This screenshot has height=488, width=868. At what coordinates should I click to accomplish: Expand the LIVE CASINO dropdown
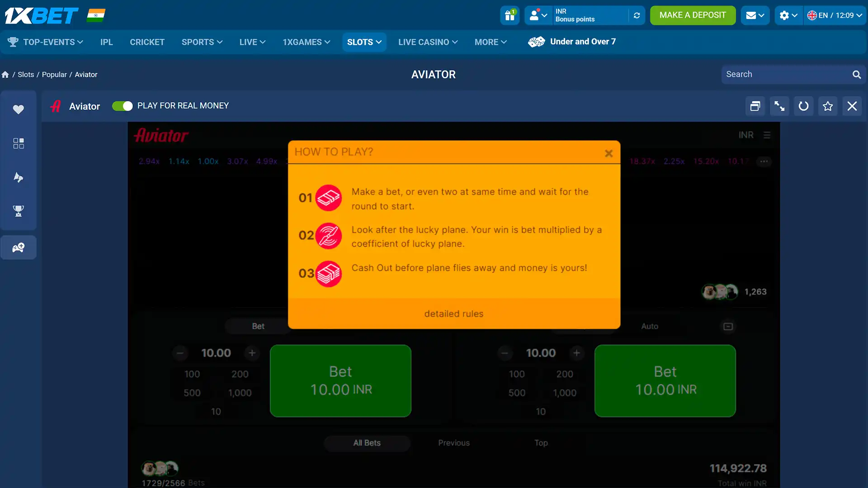pos(427,42)
